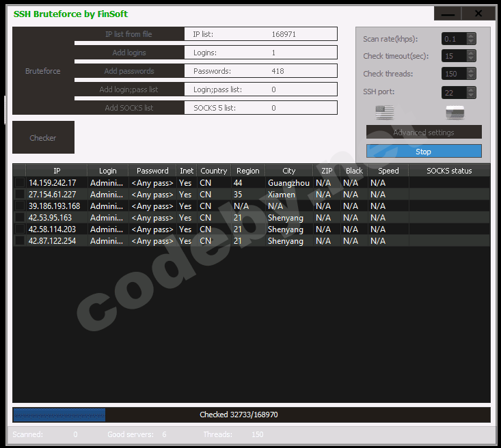Increase SSH port with the up arrow
Image resolution: width=501 pixels, height=448 pixels.
(x=471, y=89)
